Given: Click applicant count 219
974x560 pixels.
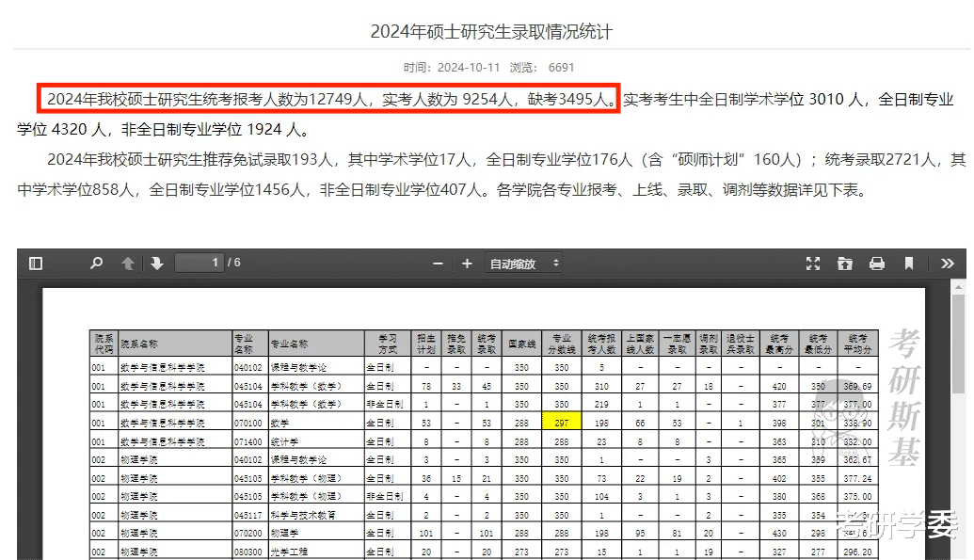Looking at the screenshot, I should click(x=601, y=404).
